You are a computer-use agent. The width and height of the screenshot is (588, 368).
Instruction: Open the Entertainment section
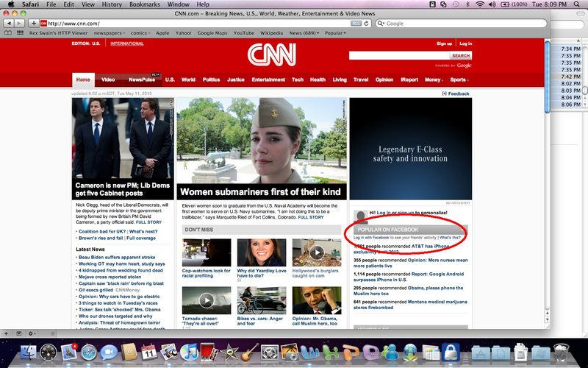(x=268, y=79)
